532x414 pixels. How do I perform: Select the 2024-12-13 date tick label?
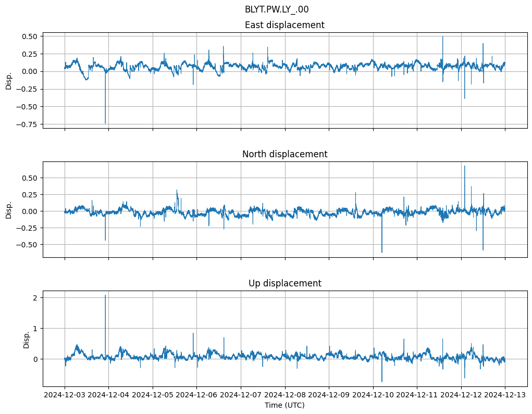click(505, 395)
